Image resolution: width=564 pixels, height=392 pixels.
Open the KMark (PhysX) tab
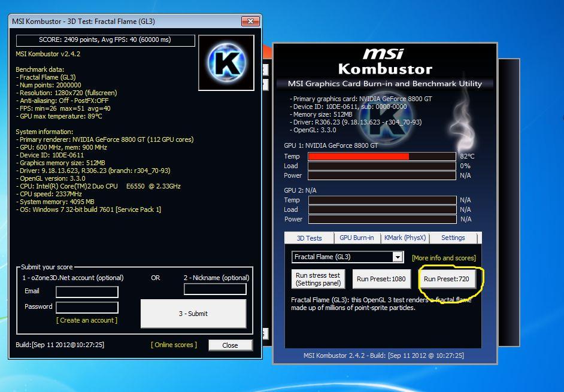(x=405, y=238)
